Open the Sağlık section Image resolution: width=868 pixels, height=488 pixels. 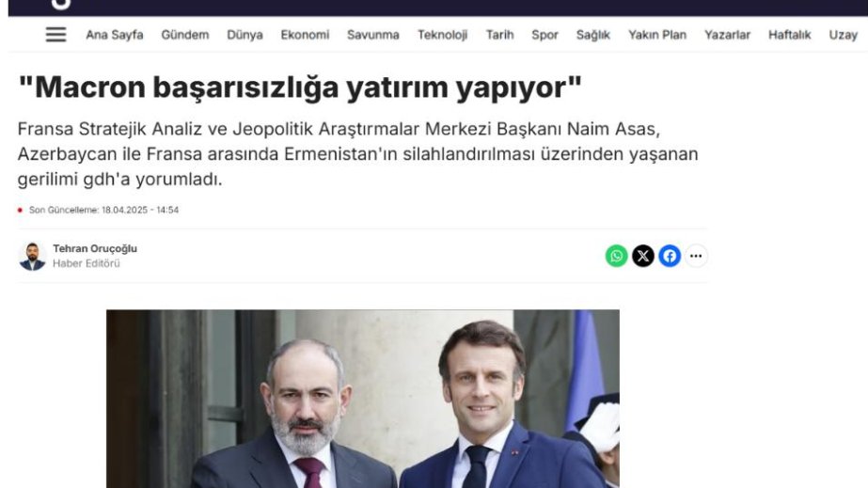click(592, 35)
